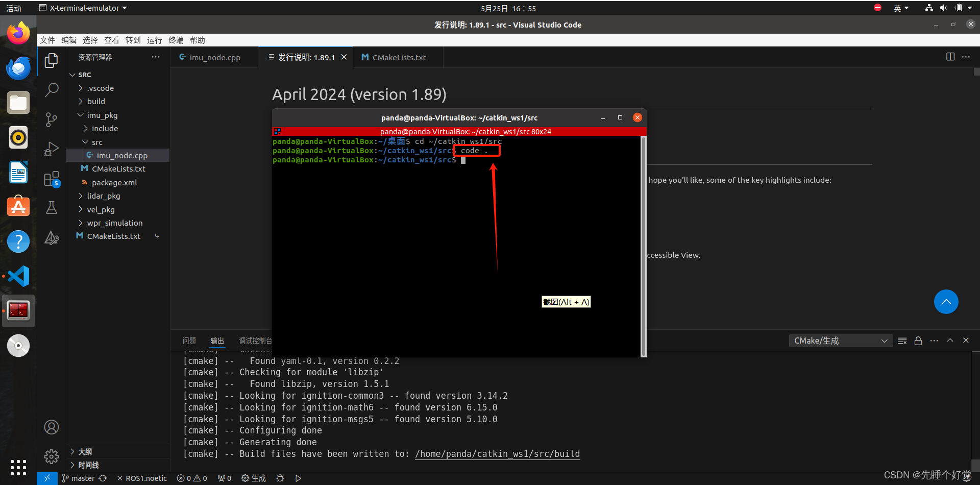This screenshot has height=485, width=980.
Task: Select CMakeLists.txt under imu_pkg
Action: pyautogui.click(x=118, y=168)
